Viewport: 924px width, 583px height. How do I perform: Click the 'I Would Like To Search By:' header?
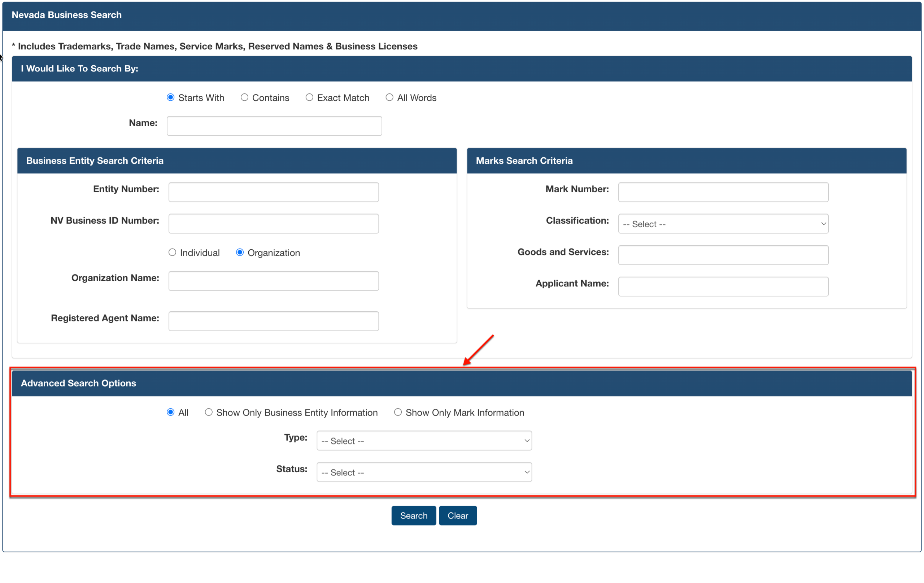click(x=79, y=69)
